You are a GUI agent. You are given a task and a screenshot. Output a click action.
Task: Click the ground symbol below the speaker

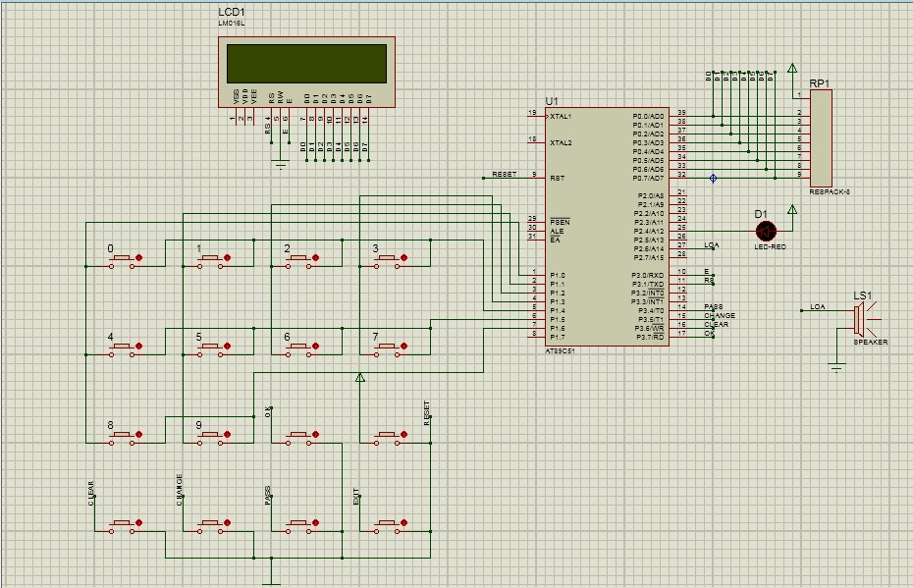point(836,367)
